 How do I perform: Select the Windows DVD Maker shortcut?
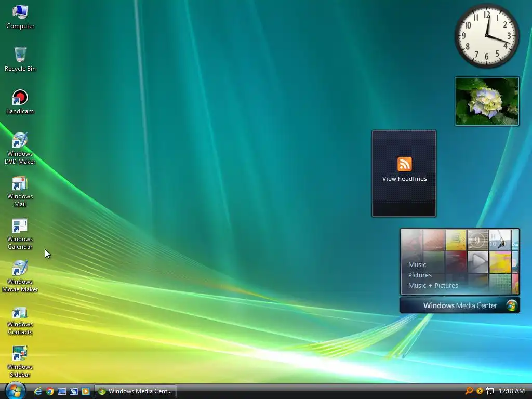pos(20,148)
